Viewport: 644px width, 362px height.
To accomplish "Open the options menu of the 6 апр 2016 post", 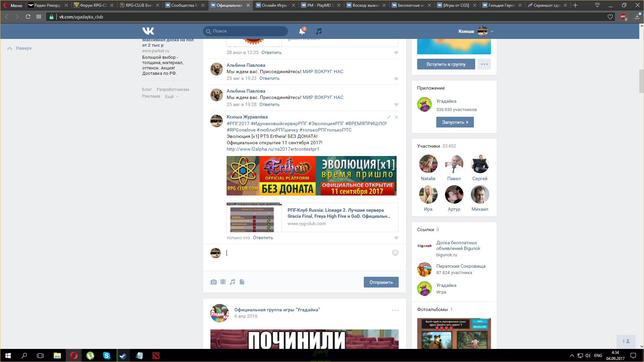I will point(395,310).
